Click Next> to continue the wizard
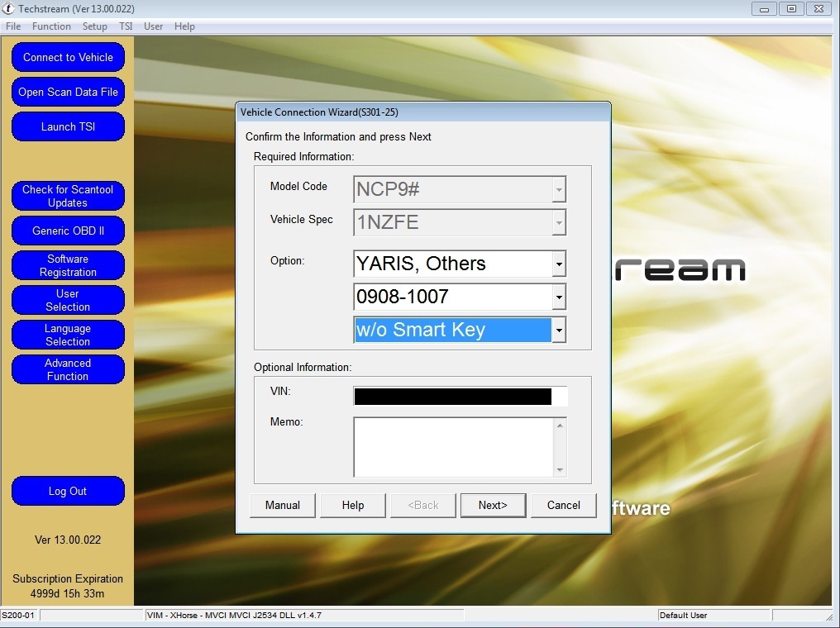The height and width of the screenshot is (628, 840). 493,506
